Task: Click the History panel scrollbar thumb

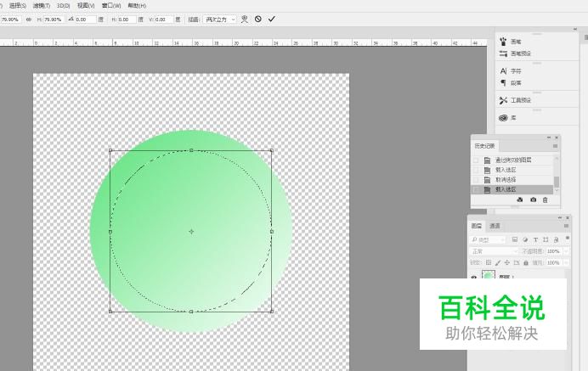Action: (557, 182)
